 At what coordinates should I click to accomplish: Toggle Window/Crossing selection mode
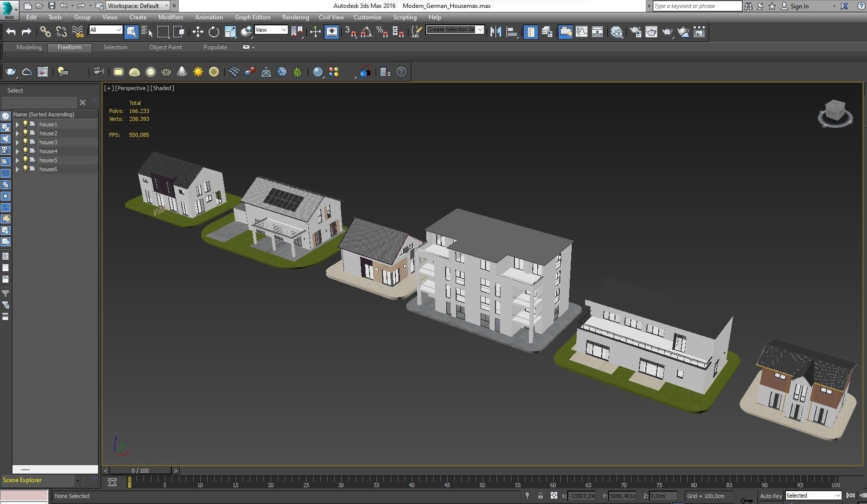point(179,32)
